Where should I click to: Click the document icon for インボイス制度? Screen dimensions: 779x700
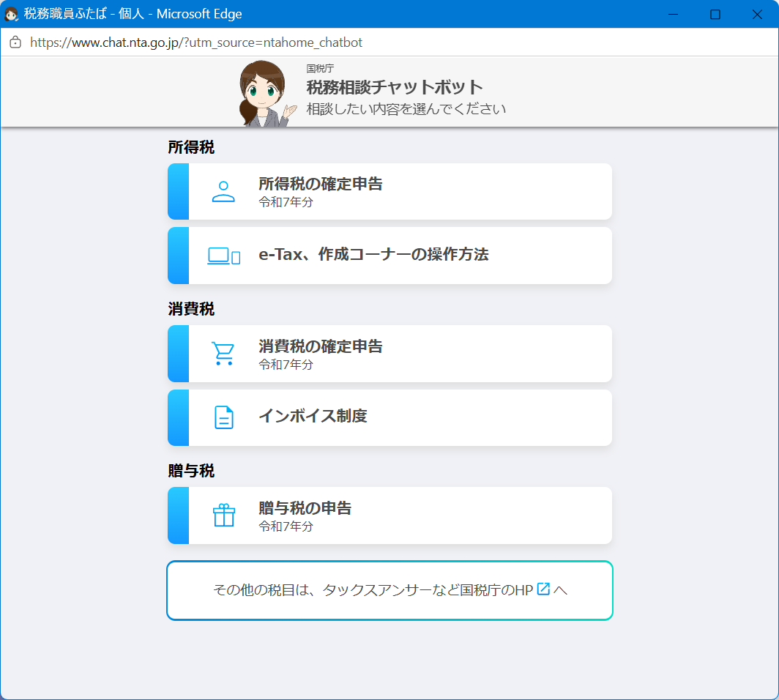click(224, 417)
